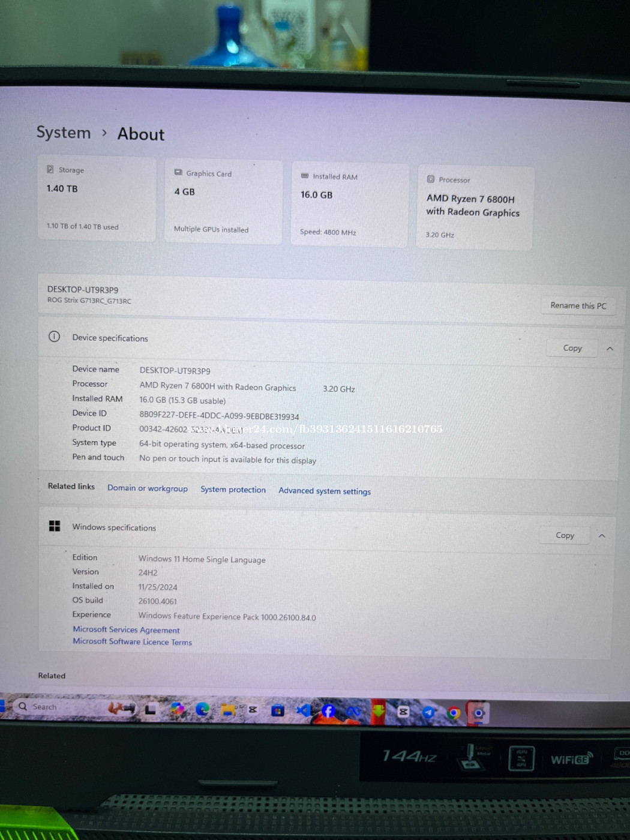Open the System protection link
The height and width of the screenshot is (840, 630).
click(x=233, y=490)
